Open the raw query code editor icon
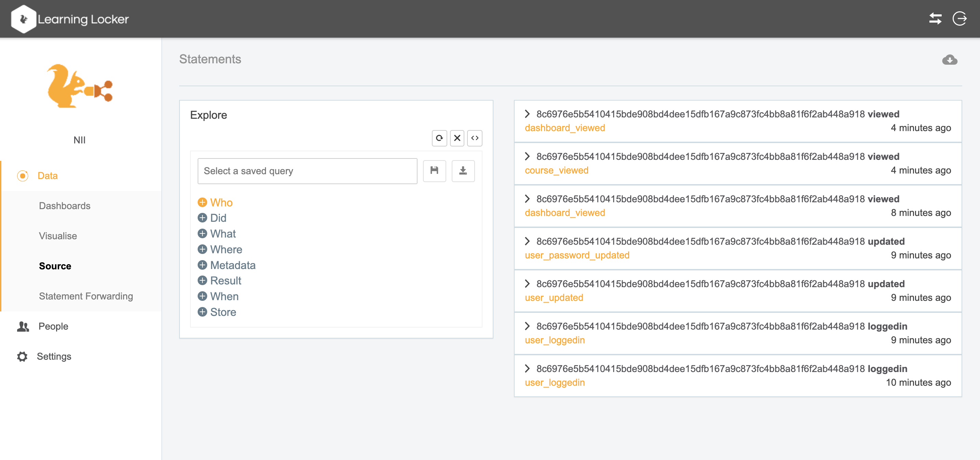This screenshot has width=980, height=460. tap(474, 138)
